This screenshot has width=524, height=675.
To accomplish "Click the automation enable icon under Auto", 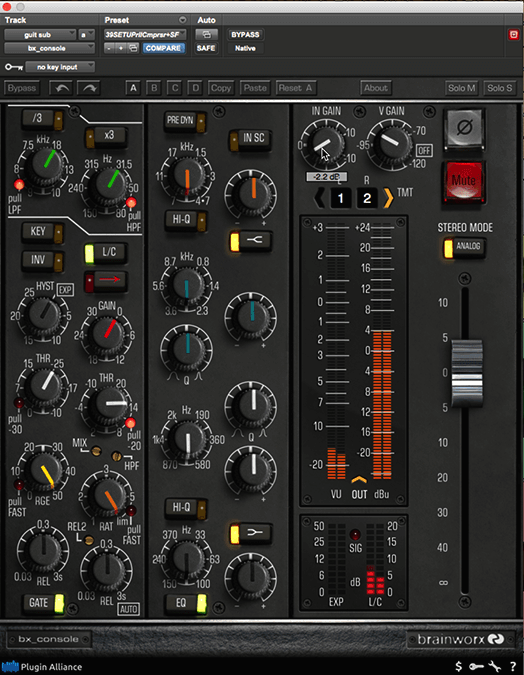I will pos(206,34).
